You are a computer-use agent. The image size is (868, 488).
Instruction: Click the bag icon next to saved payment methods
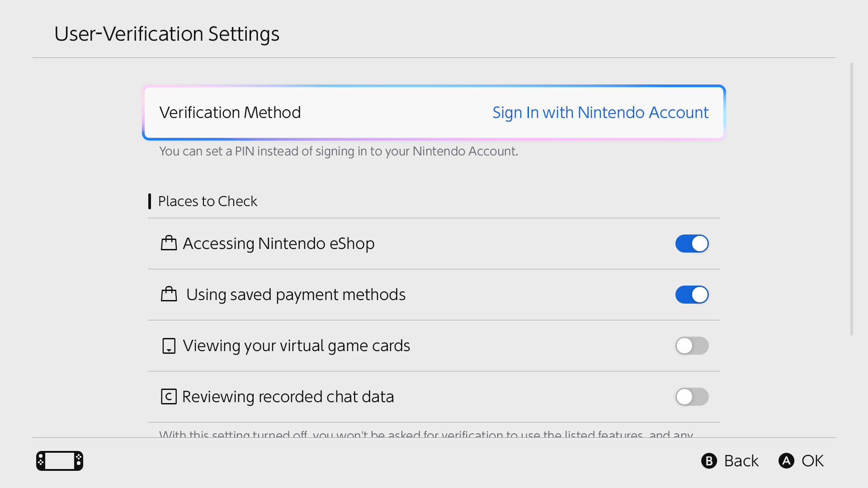(169, 294)
